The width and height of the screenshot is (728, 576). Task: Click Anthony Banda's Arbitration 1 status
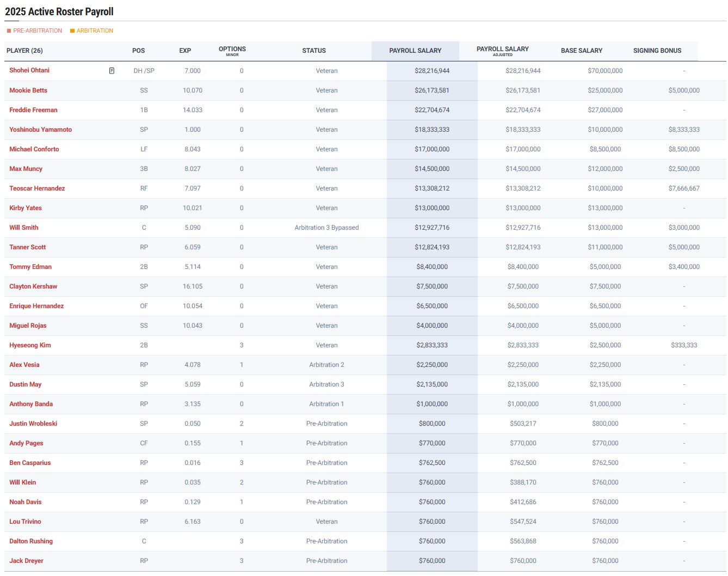tap(326, 404)
